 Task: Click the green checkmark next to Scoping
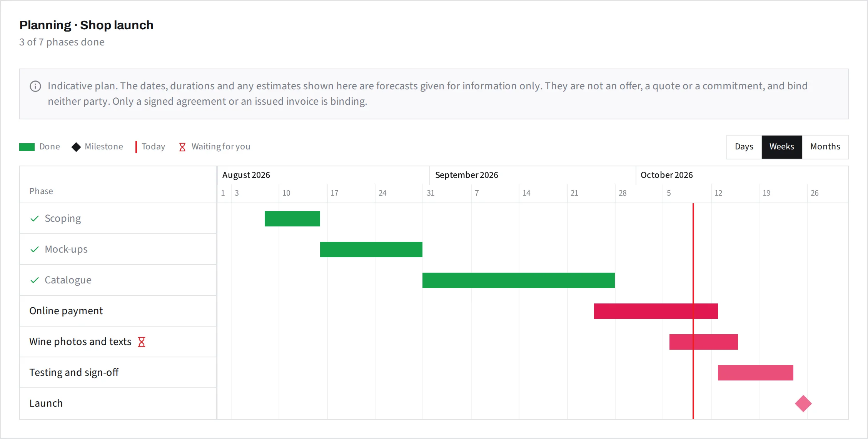click(35, 219)
